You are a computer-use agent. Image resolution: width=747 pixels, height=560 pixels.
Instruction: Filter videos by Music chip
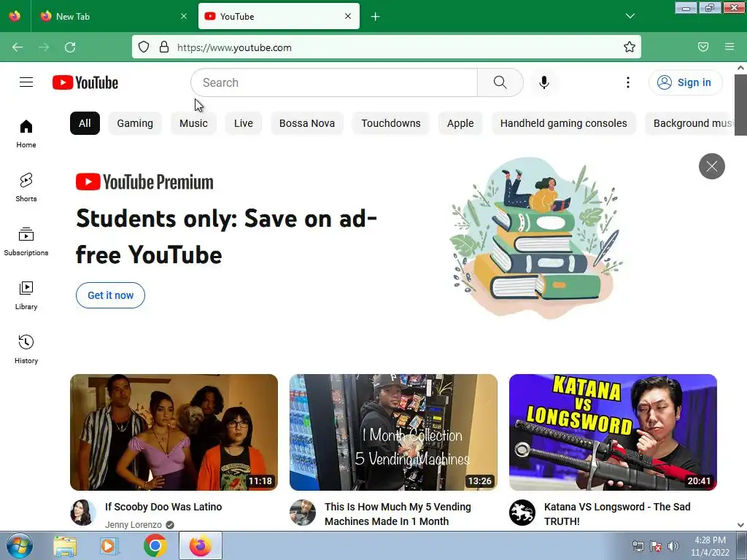pyautogui.click(x=193, y=123)
